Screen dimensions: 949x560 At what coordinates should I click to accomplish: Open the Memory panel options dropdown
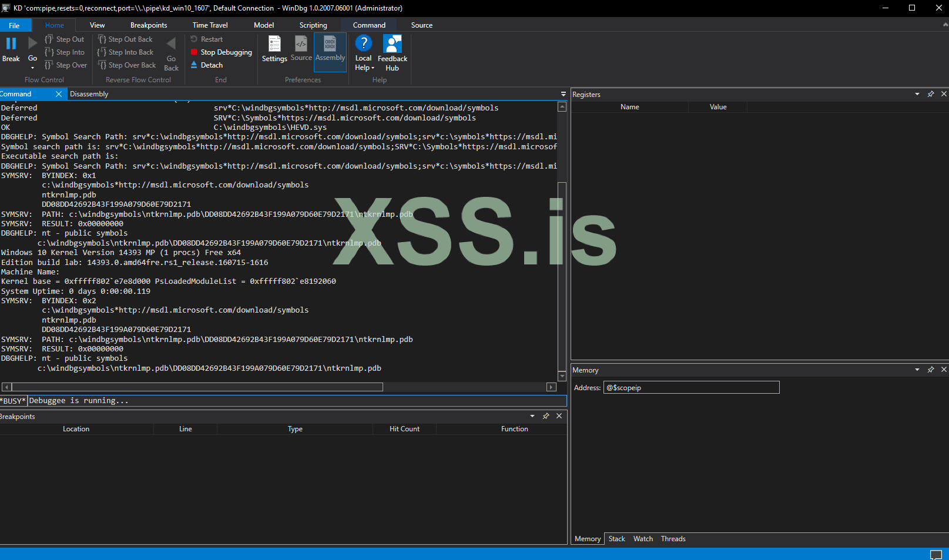point(917,370)
